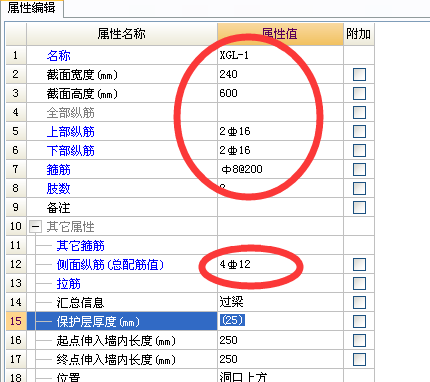Tick the 附加 checkbox for 备注

(359, 207)
